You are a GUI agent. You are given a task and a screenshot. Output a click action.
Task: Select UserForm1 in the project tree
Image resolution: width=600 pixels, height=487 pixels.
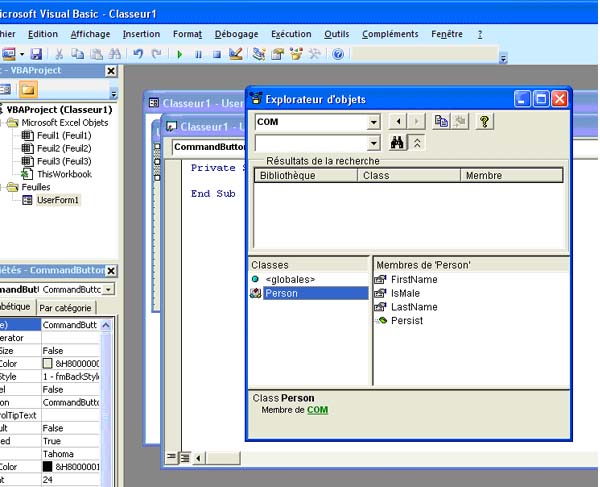[x=58, y=200]
